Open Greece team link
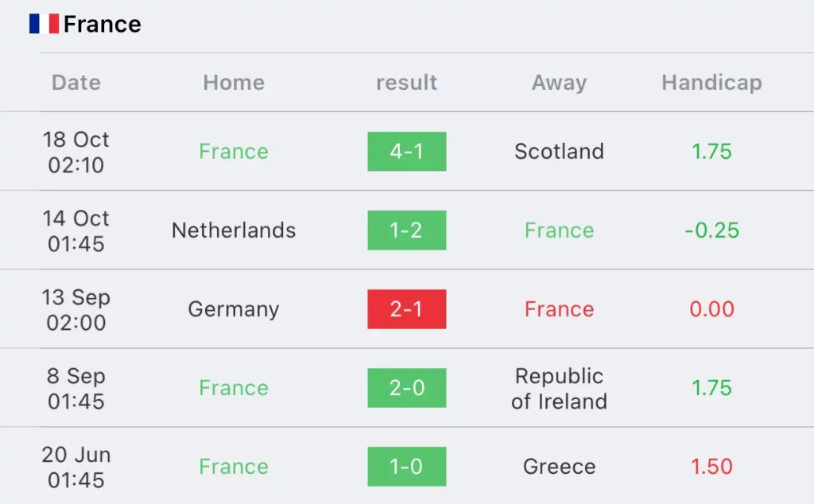This screenshot has width=814, height=504. click(x=559, y=467)
